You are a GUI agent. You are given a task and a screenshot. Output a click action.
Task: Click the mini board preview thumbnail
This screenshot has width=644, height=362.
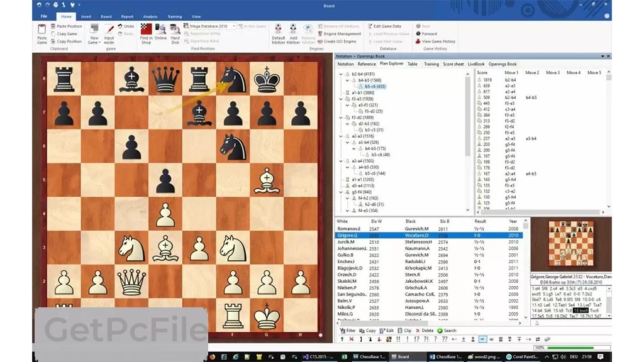point(571,244)
